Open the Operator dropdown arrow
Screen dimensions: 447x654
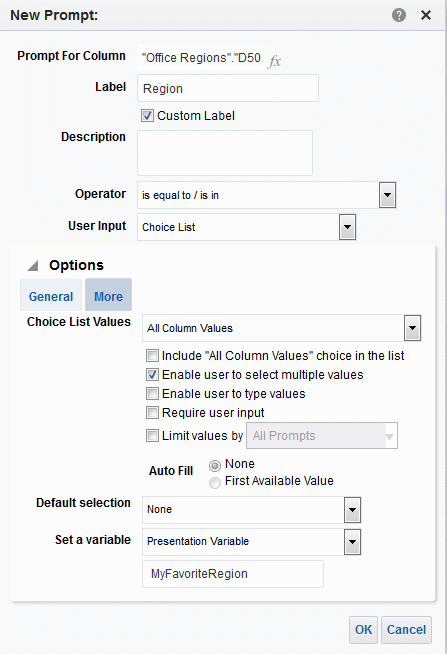click(387, 195)
